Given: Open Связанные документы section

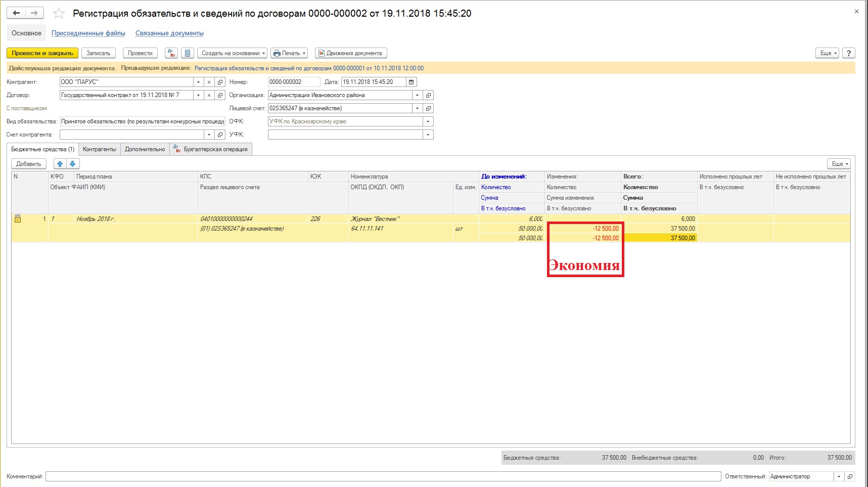Looking at the screenshot, I should click(169, 33).
